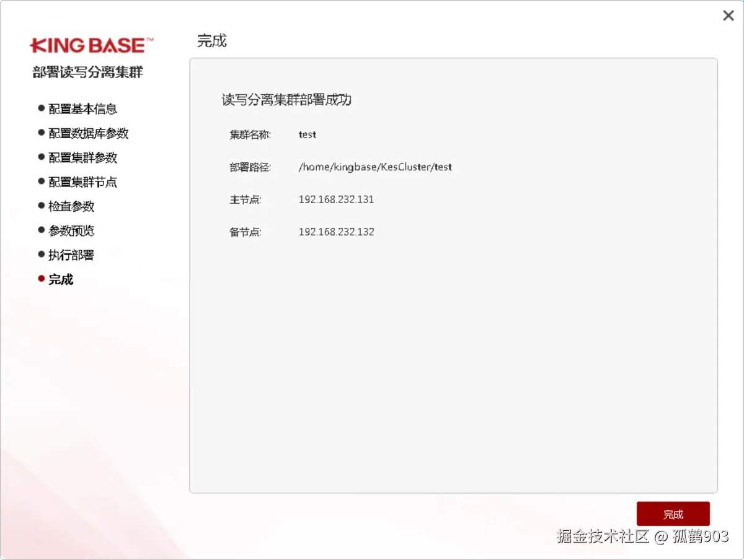The height and width of the screenshot is (560, 744).
Task: Click the 主节点 label
Action: click(246, 199)
